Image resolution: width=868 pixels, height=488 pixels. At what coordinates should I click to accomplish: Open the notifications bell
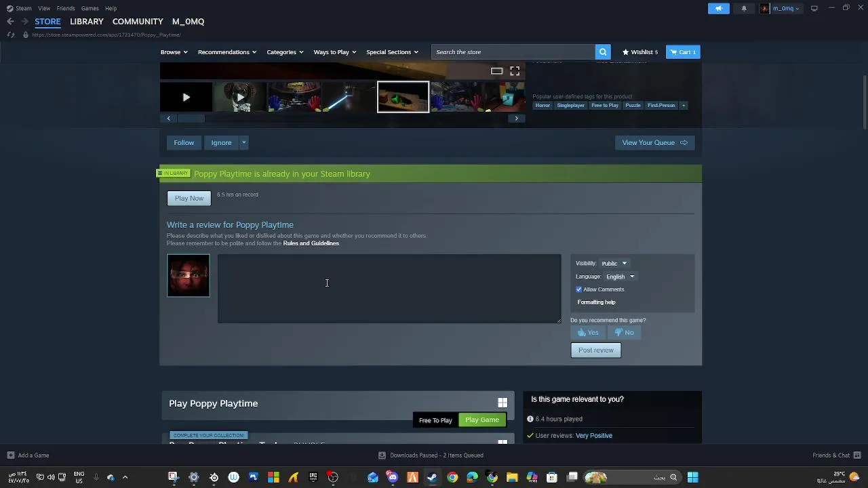(x=744, y=8)
